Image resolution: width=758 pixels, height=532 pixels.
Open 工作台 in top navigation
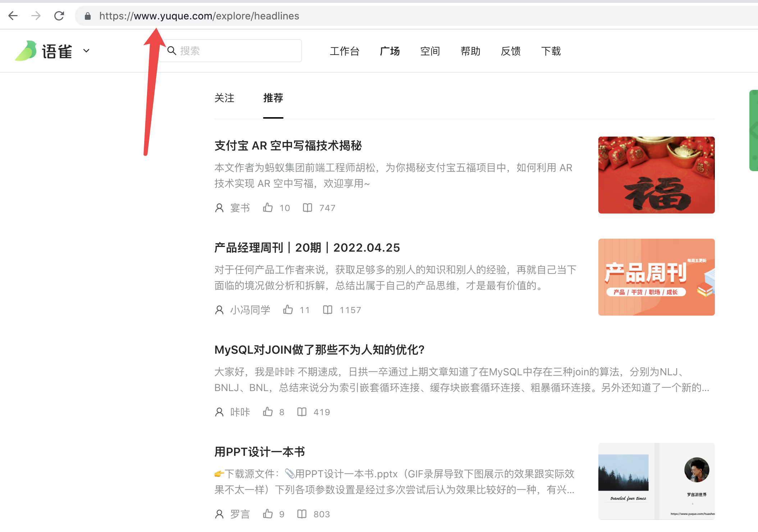pyautogui.click(x=344, y=51)
